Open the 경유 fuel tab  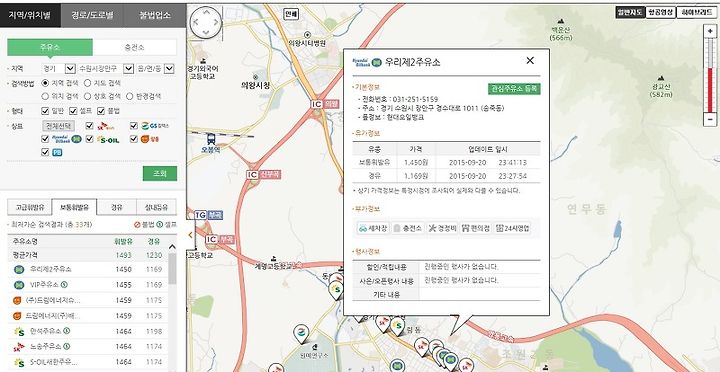click(x=117, y=207)
